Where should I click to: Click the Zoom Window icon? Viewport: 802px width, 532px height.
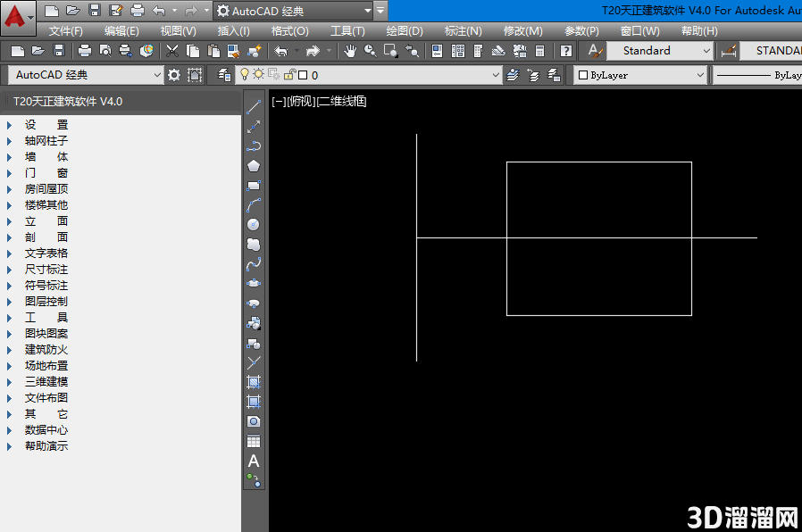click(391, 51)
